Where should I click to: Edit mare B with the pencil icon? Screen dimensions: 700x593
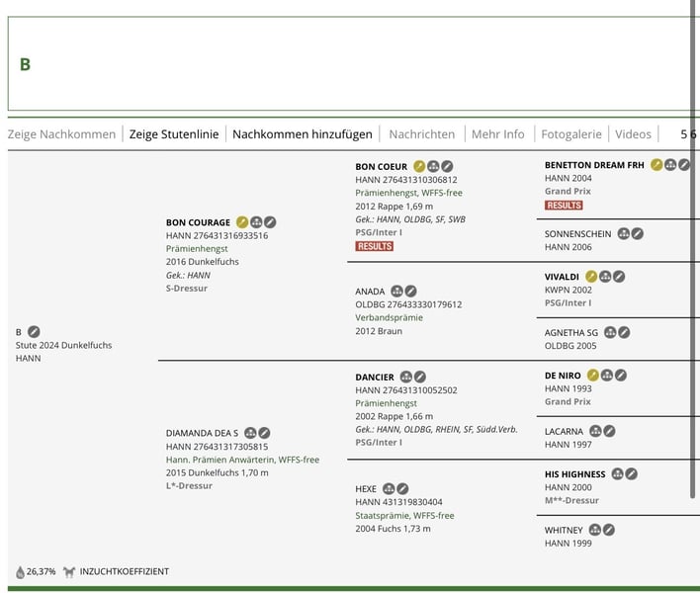[34, 331]
